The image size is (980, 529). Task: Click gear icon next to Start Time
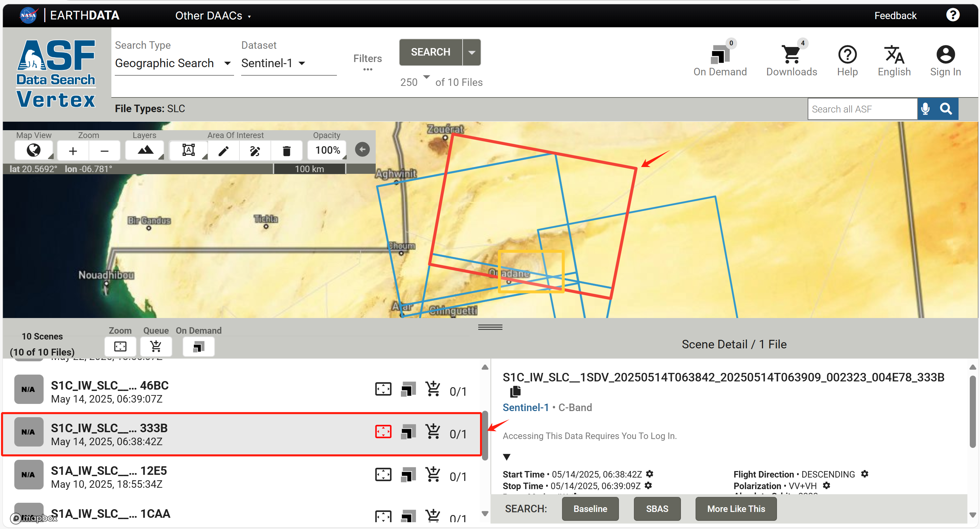point(650,474)
